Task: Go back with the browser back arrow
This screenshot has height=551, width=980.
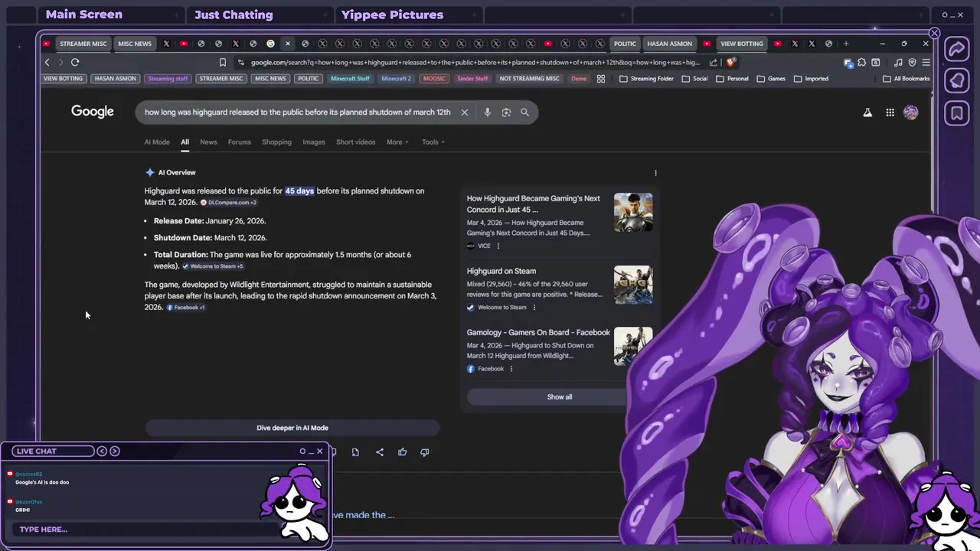Action: point(47,62)
